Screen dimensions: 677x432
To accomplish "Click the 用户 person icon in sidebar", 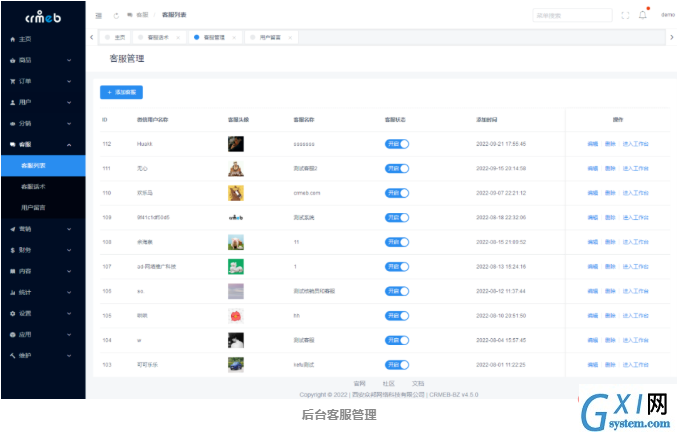I will [13, 102].
